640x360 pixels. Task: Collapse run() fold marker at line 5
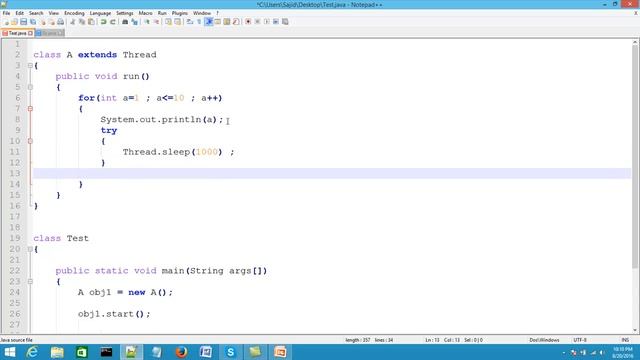(x=30, y=87)
